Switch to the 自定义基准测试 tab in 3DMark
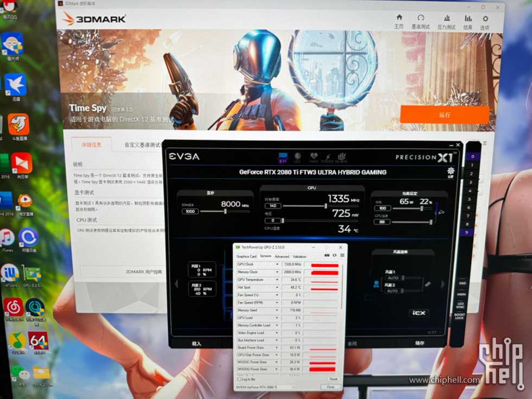The image size is (532, 399). 142,145
